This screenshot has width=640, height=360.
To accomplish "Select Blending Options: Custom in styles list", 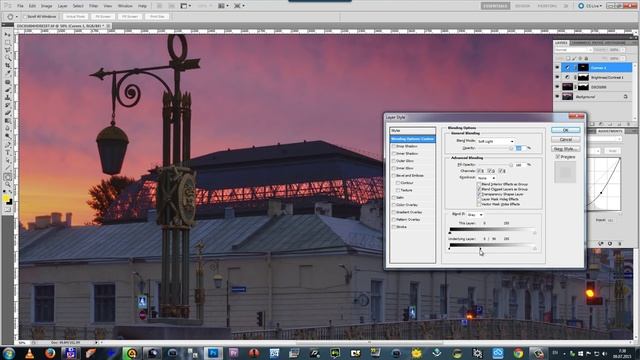I will click(412, 139).
